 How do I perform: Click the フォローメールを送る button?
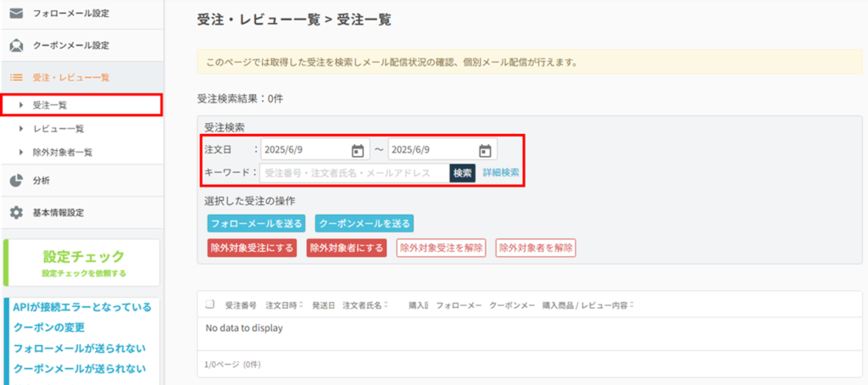click(258, 223)
